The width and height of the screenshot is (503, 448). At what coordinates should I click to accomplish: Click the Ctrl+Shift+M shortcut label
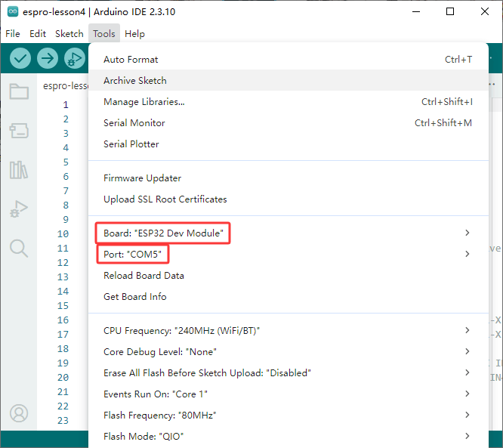click(x=443, y=123)
